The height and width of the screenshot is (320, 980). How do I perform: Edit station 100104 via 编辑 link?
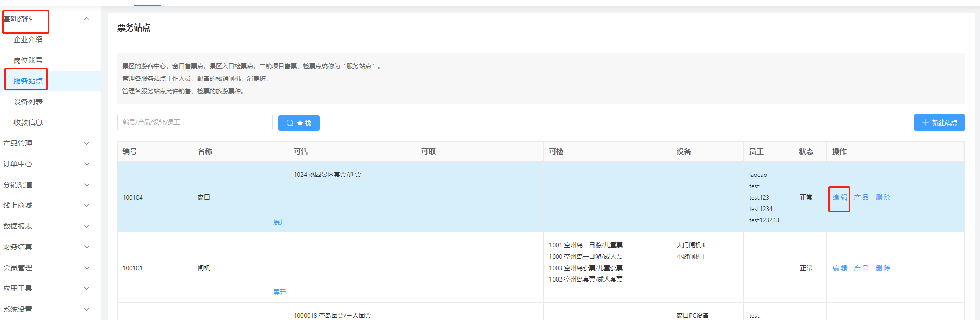tap(839, 198)
